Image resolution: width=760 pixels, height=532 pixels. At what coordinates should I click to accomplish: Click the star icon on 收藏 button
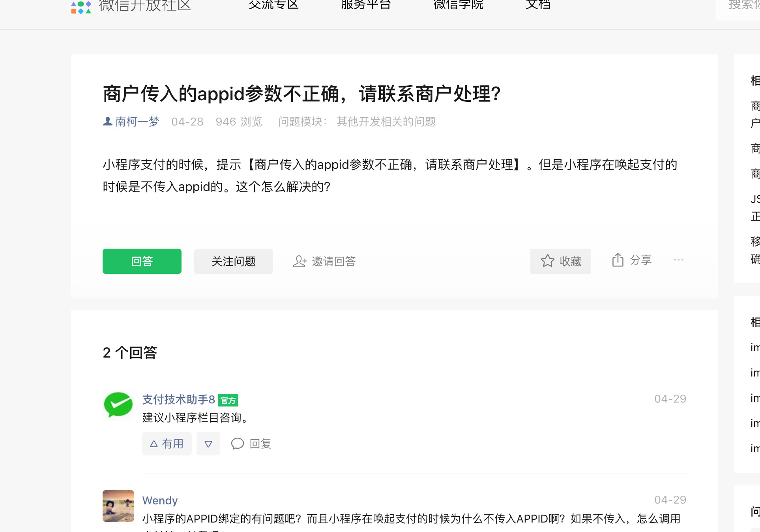click(547, 261)
